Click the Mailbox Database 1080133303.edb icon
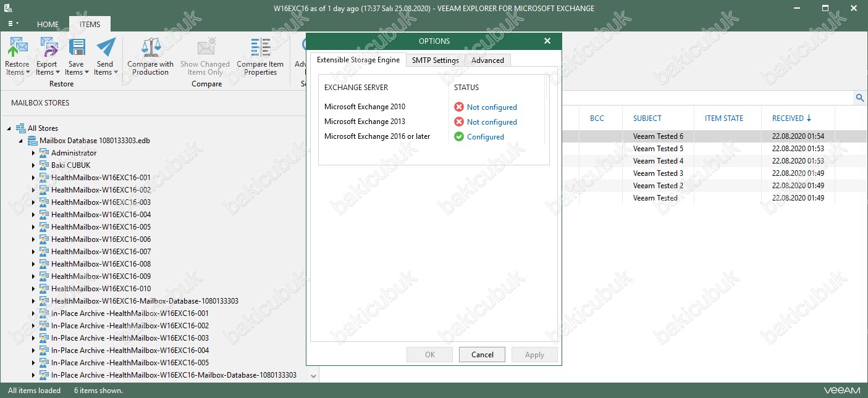 click(32, 141)
